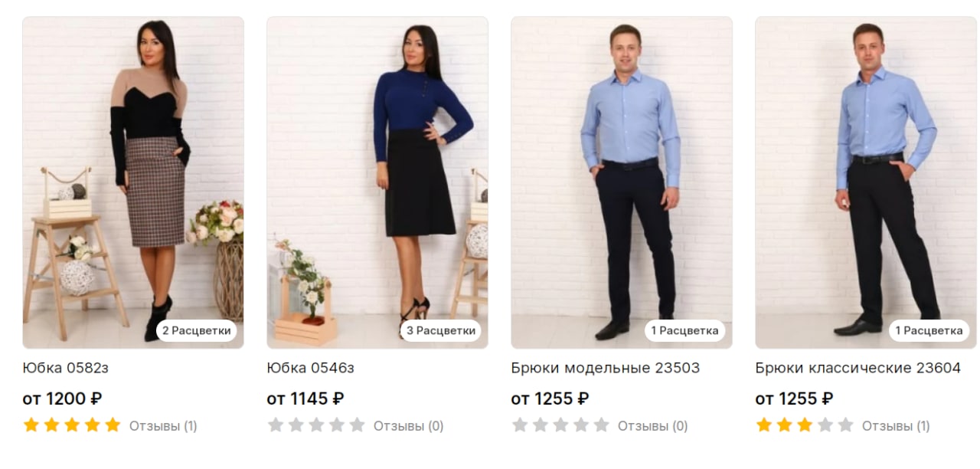Viewport: 980px width, 469px height.
Task: Click 1 Расцветка badge on Брюки модельные
Action: (685, 331)
